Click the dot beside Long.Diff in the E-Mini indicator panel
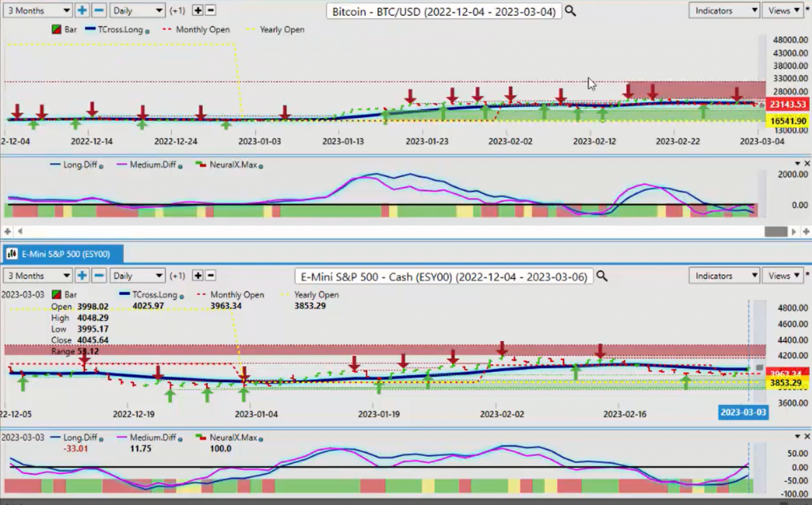The height and width of the screenshot is (505, 812). coord(101,439)
